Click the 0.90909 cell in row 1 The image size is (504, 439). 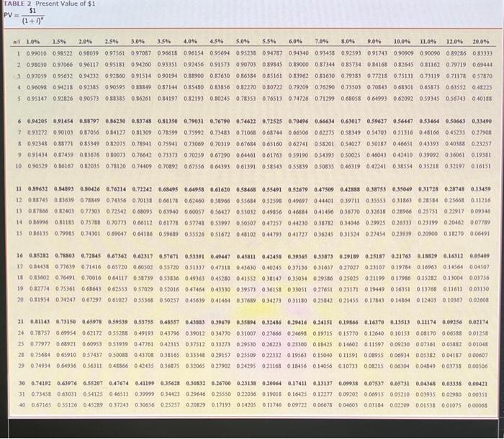[x=404, y=53]
